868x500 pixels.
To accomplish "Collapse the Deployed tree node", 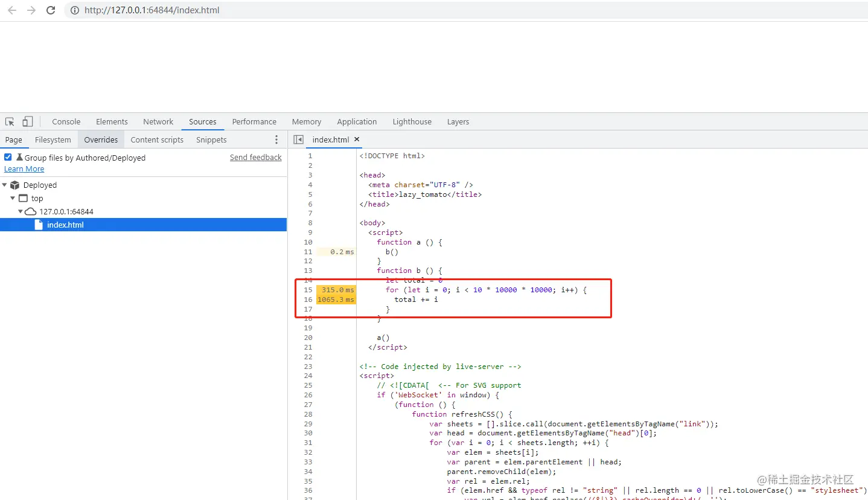I will click(x=5, y=185).
